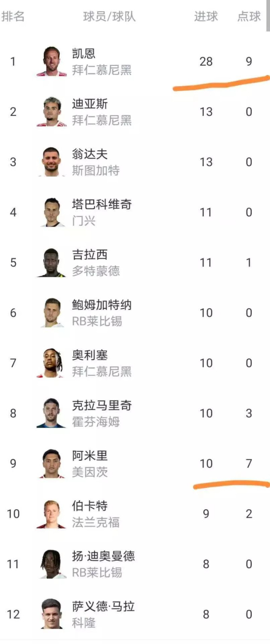Click the 点球 column header
The image size is (270, 644).
249,17
